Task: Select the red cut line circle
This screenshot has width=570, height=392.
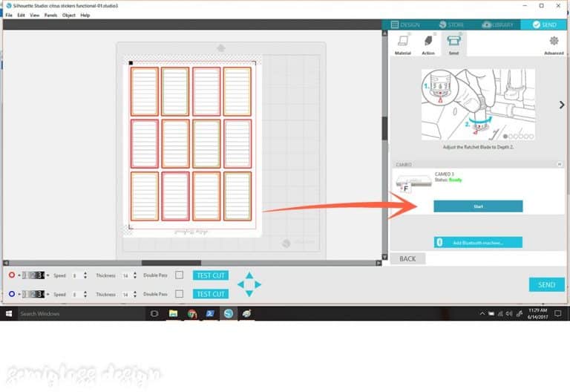Action: [x=12, y=275]
